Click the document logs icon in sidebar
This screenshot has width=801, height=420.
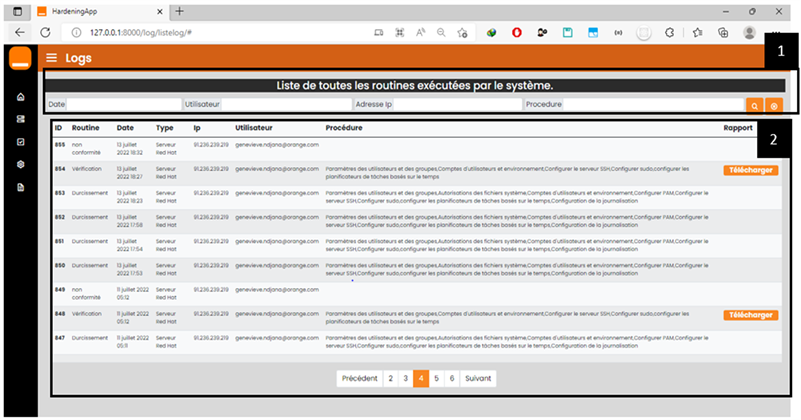(x=20, y=184)
